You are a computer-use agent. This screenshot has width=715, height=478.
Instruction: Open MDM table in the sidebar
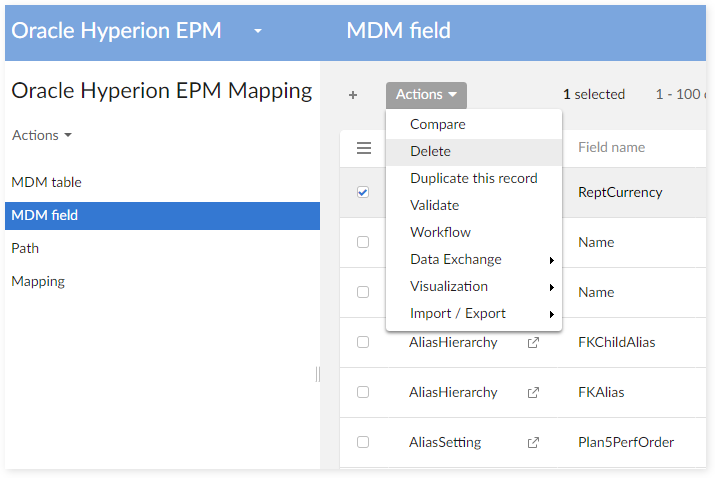point(47,182)
